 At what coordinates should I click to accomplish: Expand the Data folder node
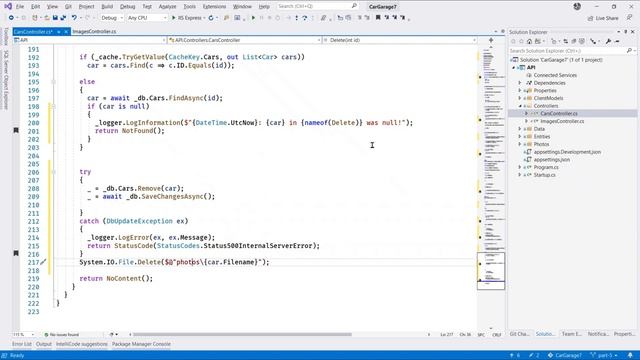click(520, 129)
